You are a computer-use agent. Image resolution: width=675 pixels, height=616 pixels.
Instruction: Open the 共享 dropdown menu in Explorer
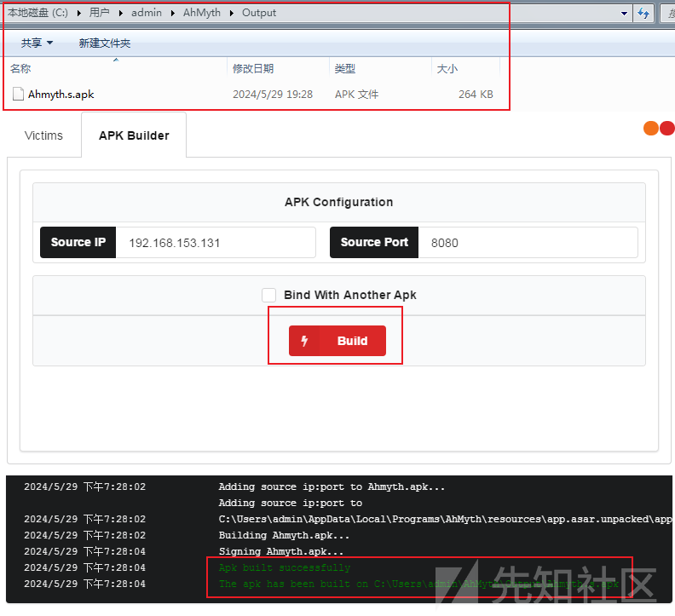pyautogui.click(x=37, y=43)
